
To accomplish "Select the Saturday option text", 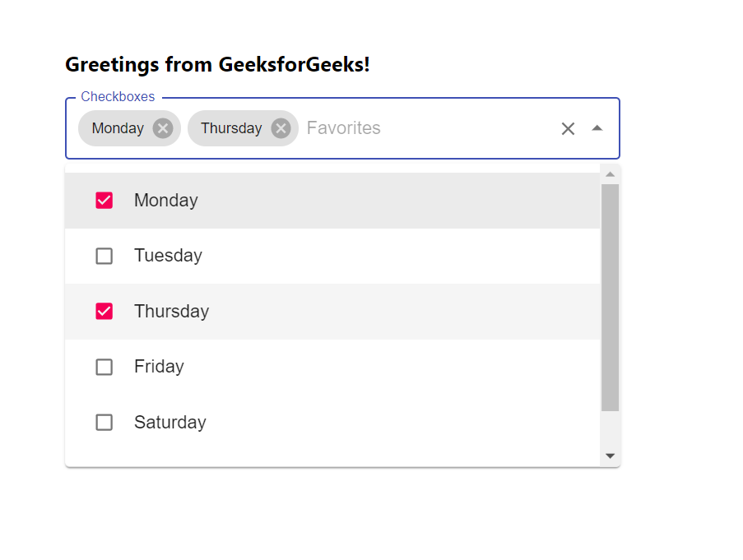I will (169, 423).
